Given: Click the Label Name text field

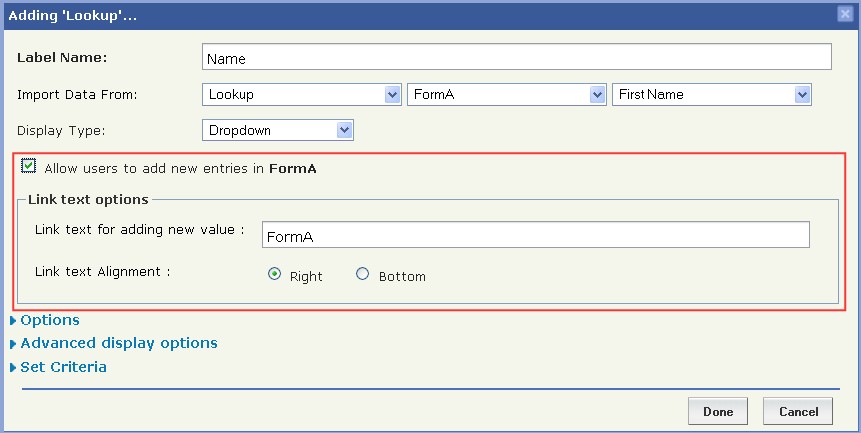Looking at the screenshot, I should point(516,58).
